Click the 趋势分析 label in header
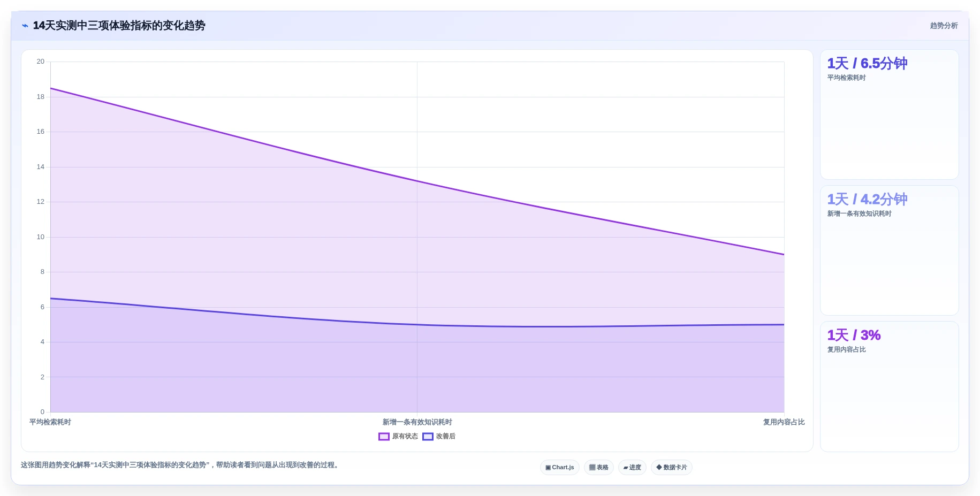The image size is (980, 496). point(944,26)
